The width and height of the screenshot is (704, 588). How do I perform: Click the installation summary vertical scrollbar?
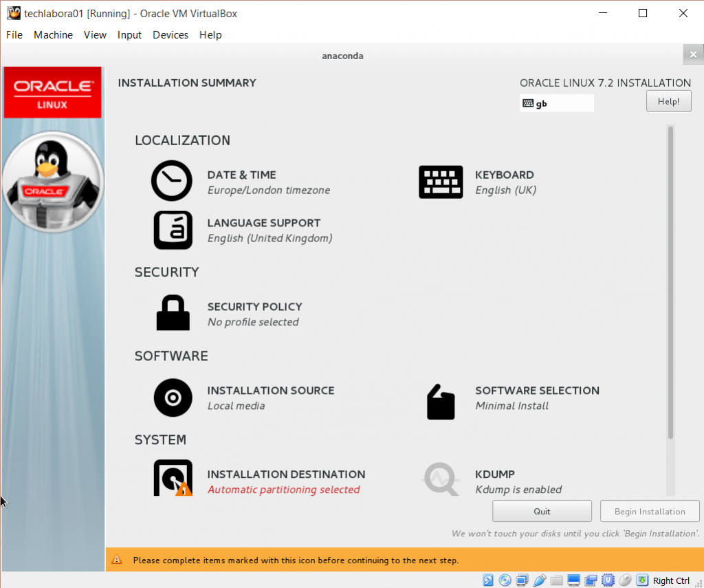pos(671,282)
